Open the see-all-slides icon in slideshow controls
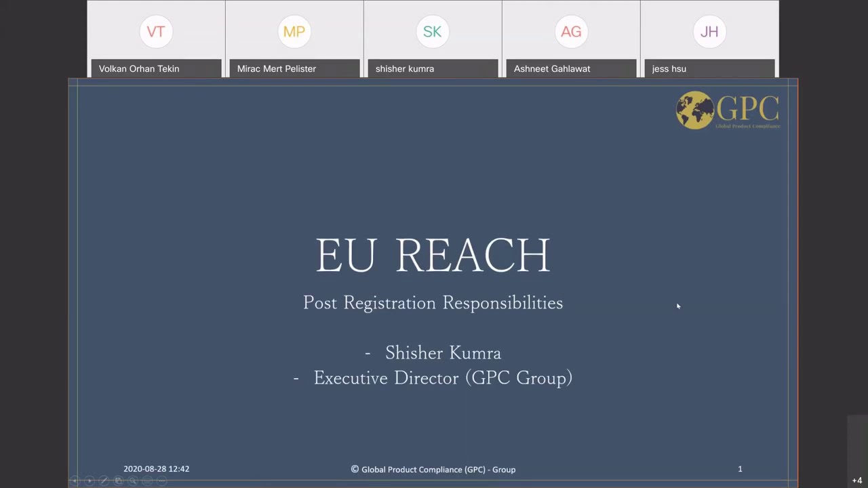The image size is (868, 488). click(119, 481)
